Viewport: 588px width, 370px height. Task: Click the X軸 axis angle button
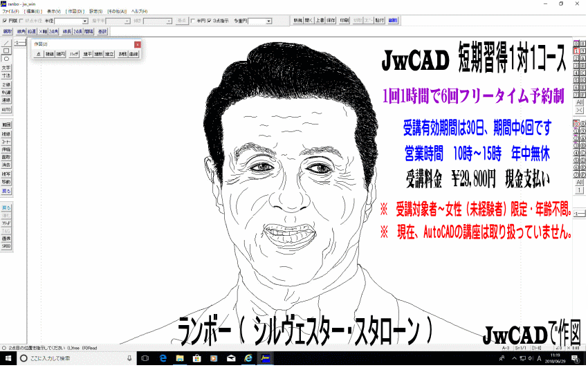tap(43, 32)
